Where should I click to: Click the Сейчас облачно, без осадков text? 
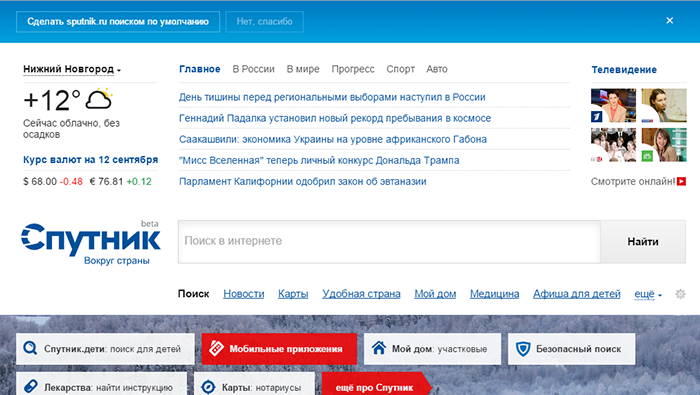pyautogui.click(x=71, y=129)
